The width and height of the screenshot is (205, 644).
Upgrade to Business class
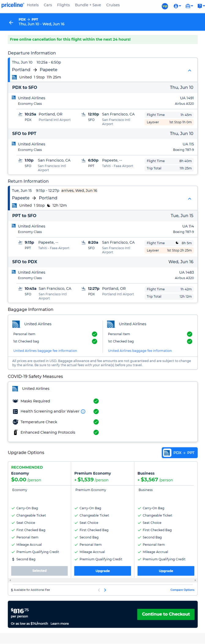(166, 571)
